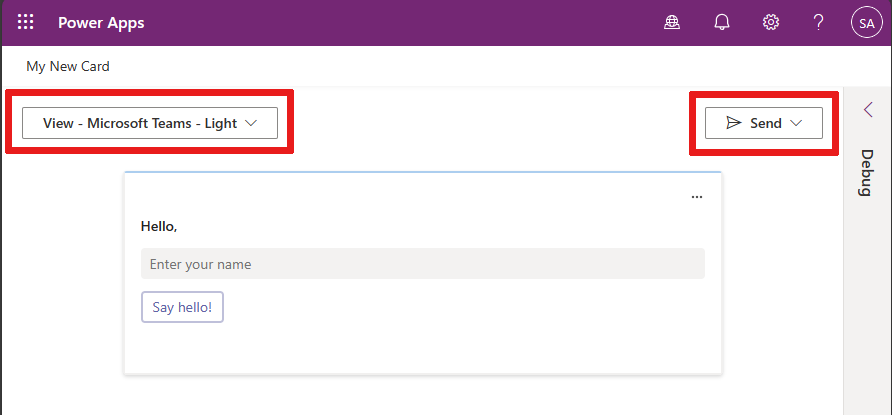This screenshot has width=892, height=415.
Task: Click the vertical Debug label
Action: coord(866,173)
